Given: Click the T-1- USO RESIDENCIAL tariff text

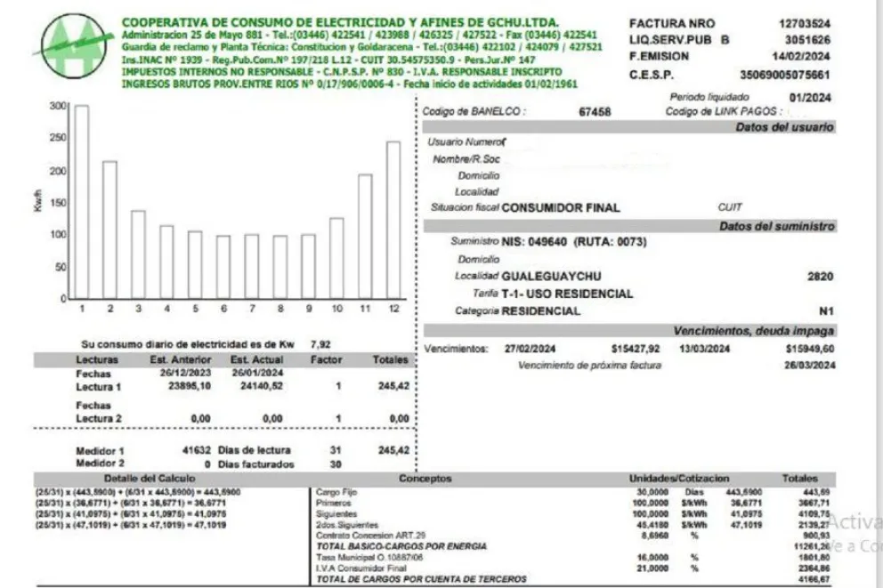Looking at the screenshot, I should (x=568, y=294).
